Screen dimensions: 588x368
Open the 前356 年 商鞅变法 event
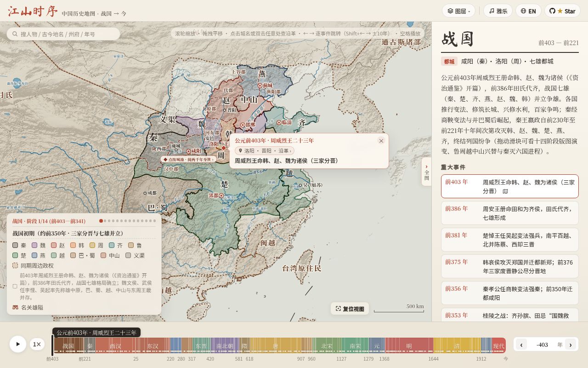pos(510,293)
